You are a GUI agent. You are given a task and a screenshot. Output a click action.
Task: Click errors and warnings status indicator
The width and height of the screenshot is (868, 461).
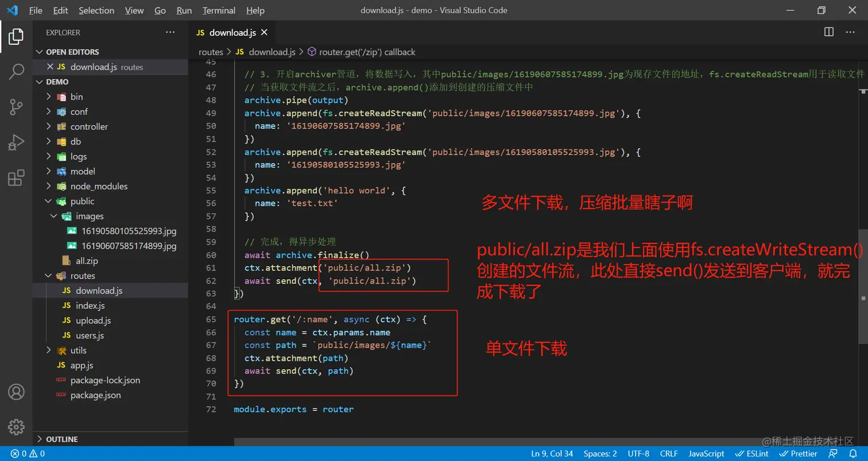coord(28,454)
